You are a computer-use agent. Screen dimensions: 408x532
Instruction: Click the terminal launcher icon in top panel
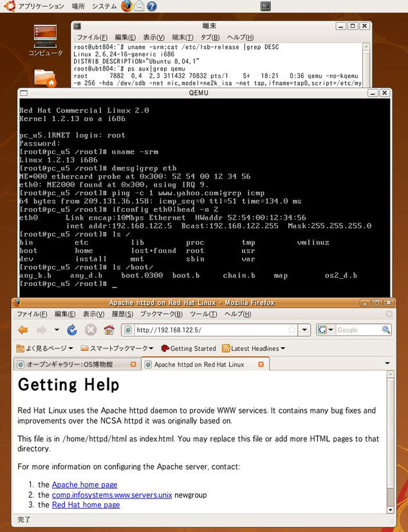coord(266,6)
